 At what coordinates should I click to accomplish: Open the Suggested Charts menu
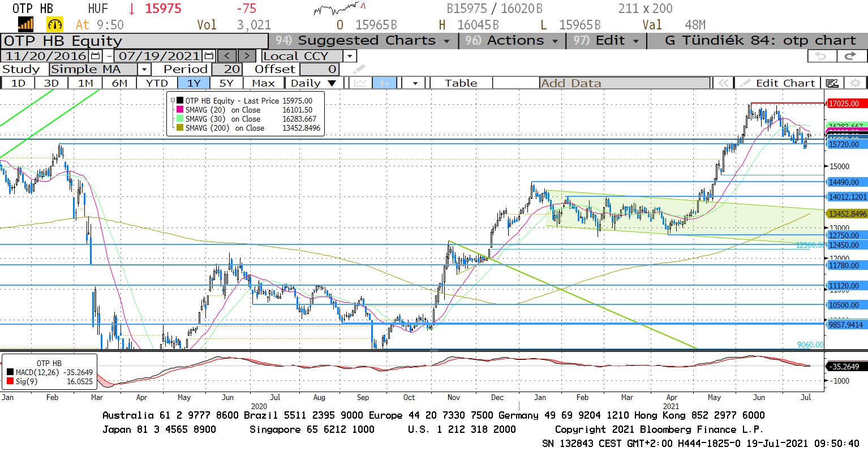click(x=363, y=41)
